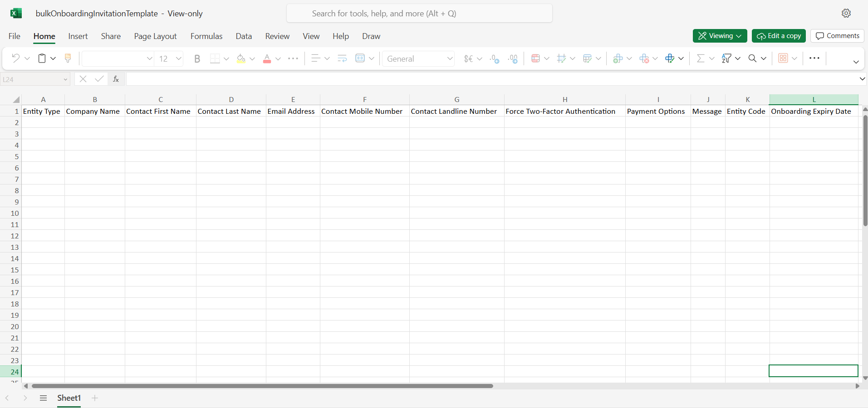
Task: Click the Paste clipboard icon
Action: click(x=42, y=58)
